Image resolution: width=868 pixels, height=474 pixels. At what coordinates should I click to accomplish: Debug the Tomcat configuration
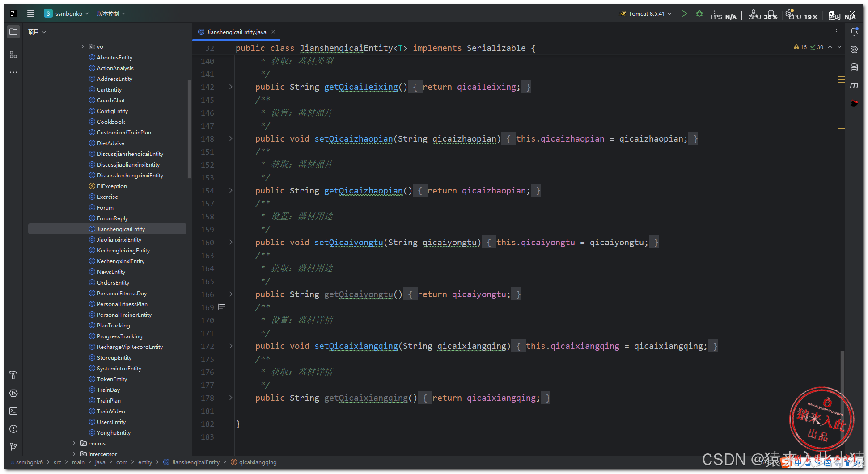pos(699,13)
